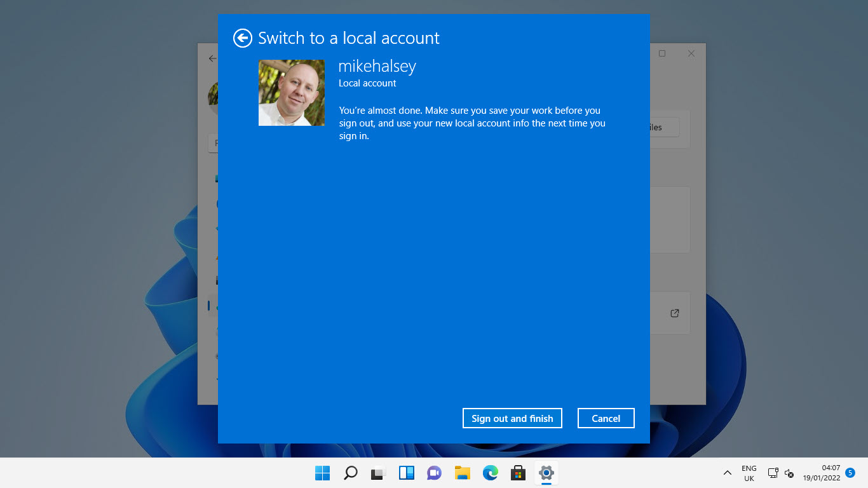The image size is (868, 488).
Task: Open the notification badge showing 5
Action: (x=850, y=472)
